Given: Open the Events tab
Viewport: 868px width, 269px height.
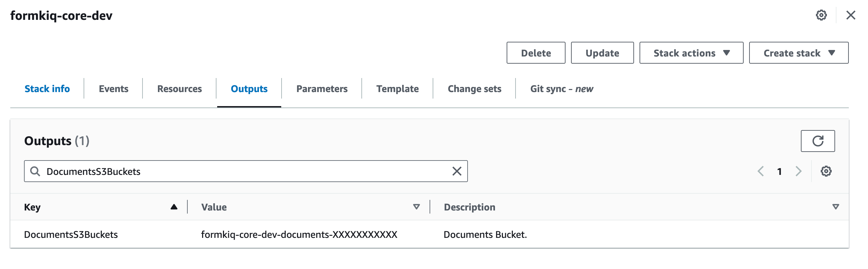Looking at the screenshot, I should (x=113, y=89).
